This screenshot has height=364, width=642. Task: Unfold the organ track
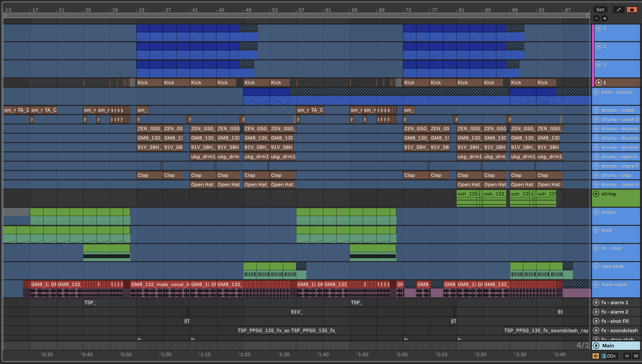pyautogui.click(x=596, y=212)
